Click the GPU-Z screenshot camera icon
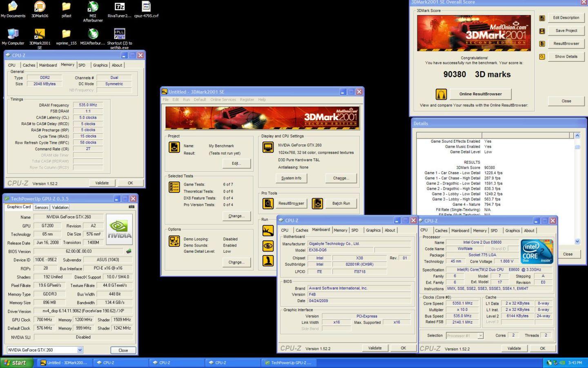 (131, 206)
